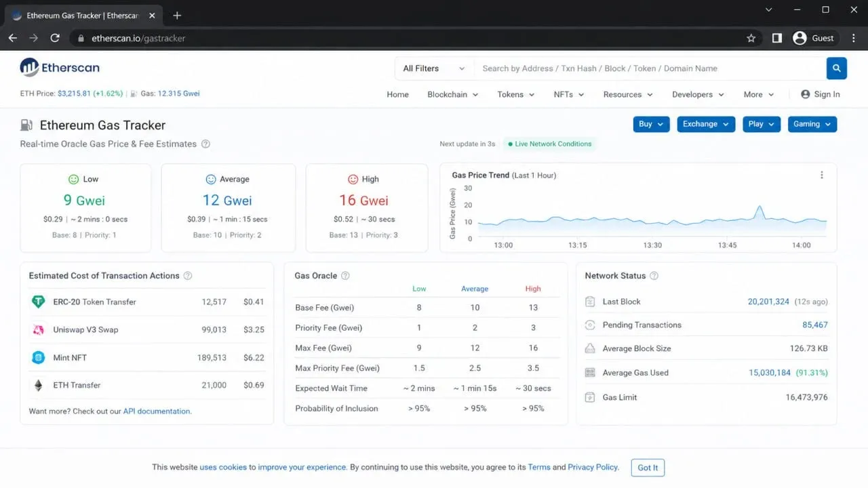
Task: Click the info icon near Fee Estimates
Action: (205, 144)
